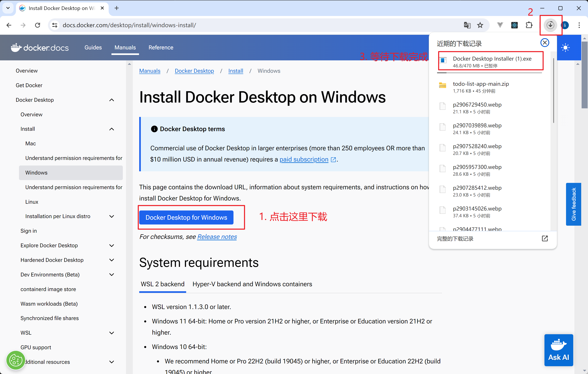Image resolution: width=588 pixels, height=374 pixels.
Task: Click the Manuals breadcrumb link
Action: point(150,71)
